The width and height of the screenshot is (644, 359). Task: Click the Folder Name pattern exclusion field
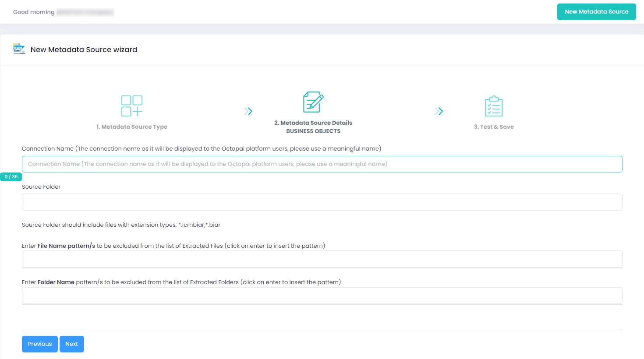(322, 296)
